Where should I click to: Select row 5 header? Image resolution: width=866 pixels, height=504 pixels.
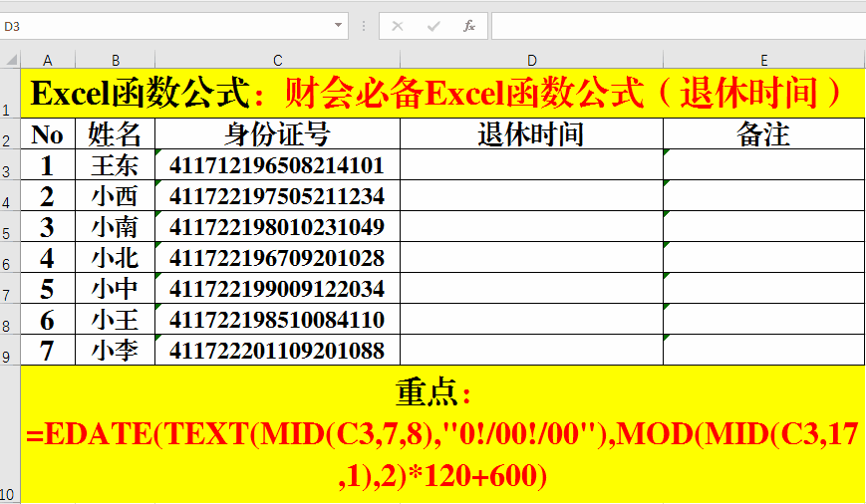(x=10, y=226)
